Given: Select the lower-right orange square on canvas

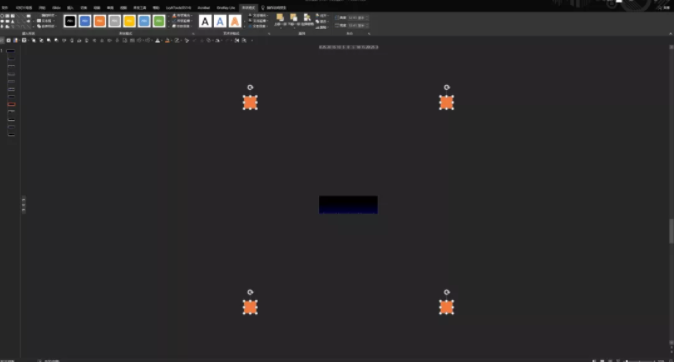Looking at the screenshot, I should 447,307.
